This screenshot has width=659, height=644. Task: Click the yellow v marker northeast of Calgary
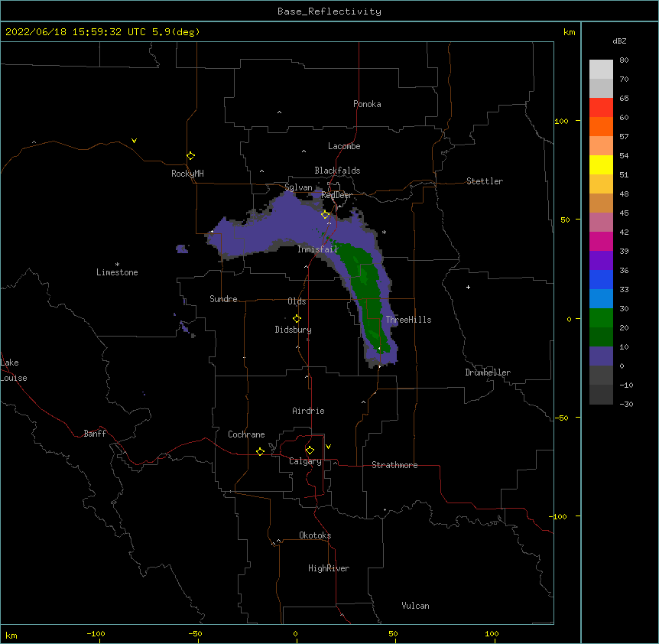pyautogui.click(x=328, y=447)
